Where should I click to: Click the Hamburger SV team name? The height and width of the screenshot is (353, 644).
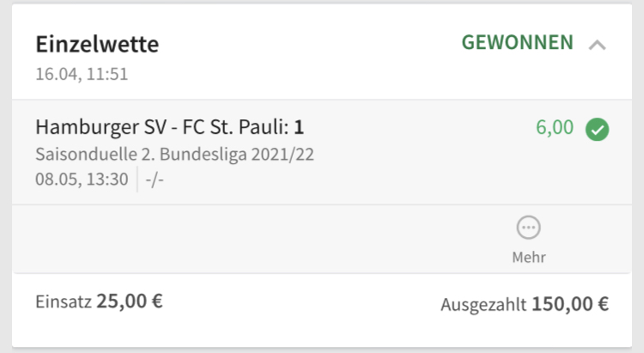click(x=101, y=127)
